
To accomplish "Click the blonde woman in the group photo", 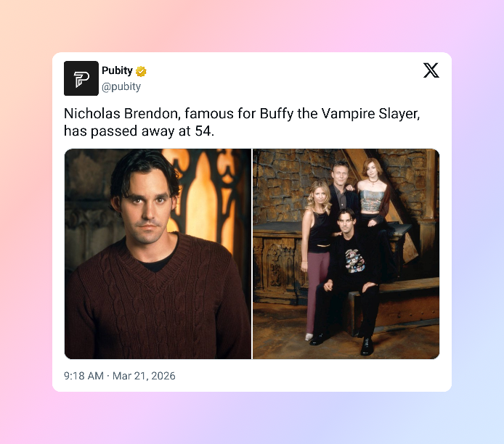I will pyautogui.click(x=317, y=244).
